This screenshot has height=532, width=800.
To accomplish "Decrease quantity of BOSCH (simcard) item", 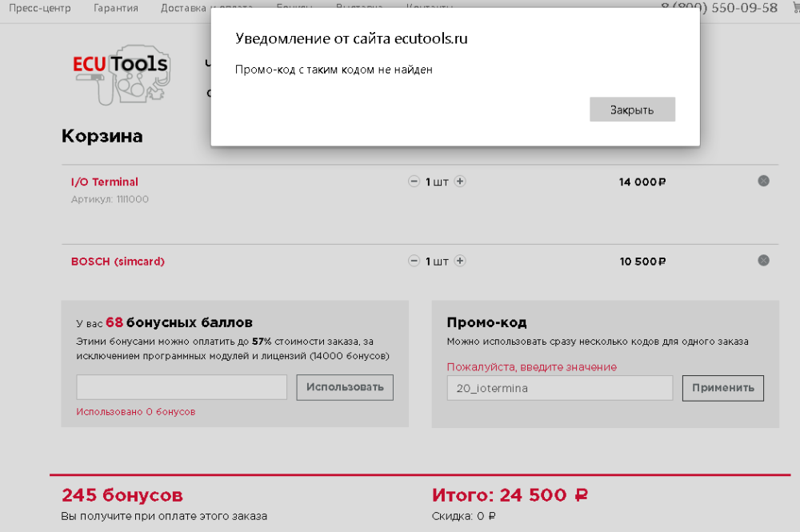I will coord(414,260).
